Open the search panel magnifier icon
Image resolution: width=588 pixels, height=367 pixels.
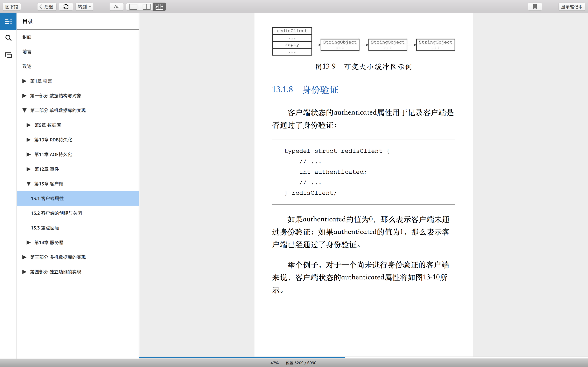click(8, 38)
